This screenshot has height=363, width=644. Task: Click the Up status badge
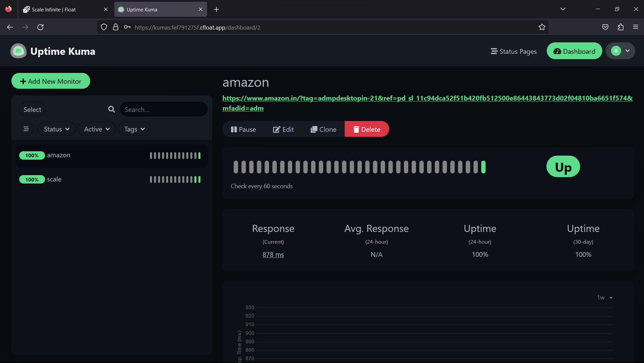click(563, 167)
